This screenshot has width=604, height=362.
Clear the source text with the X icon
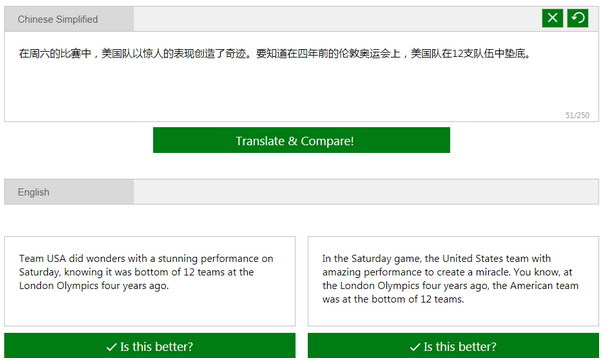552,18
